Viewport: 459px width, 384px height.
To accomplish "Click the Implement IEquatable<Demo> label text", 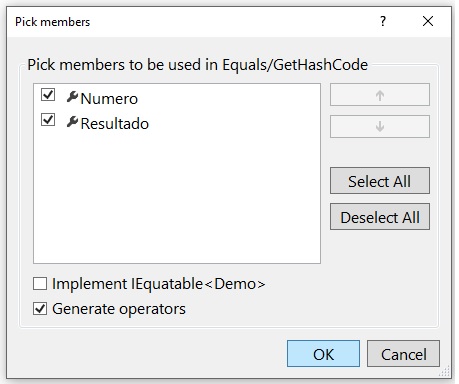I will click(x=159, y=284).
